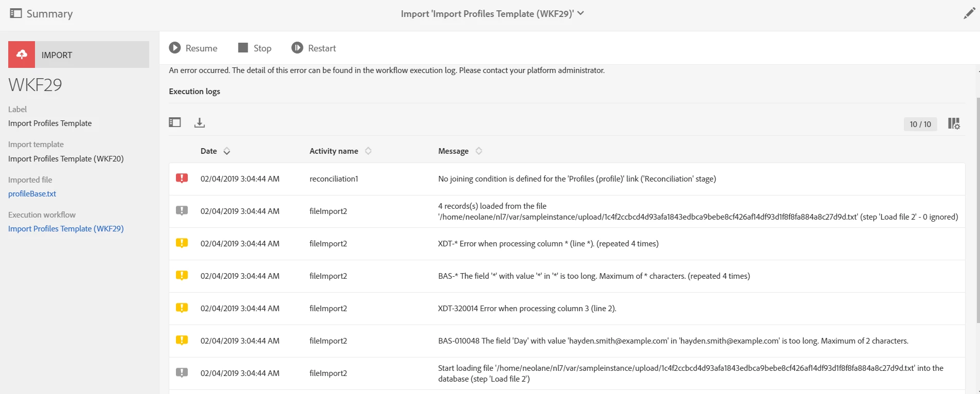Open the profileBase.txt imported file
Image resolution: width=980 pixels, height=394 pixels.
(x=32, y=194)
